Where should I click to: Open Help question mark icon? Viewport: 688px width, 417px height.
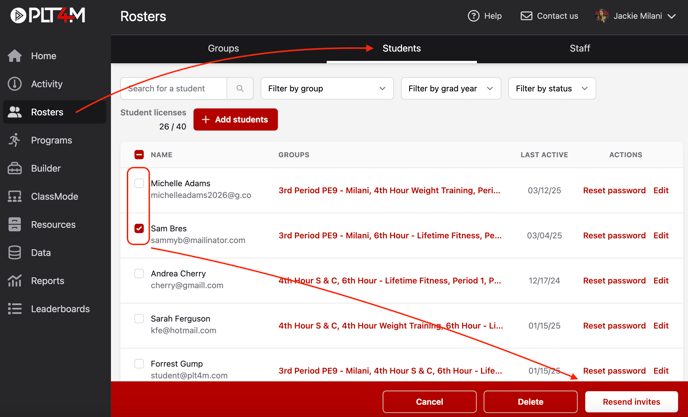tap(474, 16)
